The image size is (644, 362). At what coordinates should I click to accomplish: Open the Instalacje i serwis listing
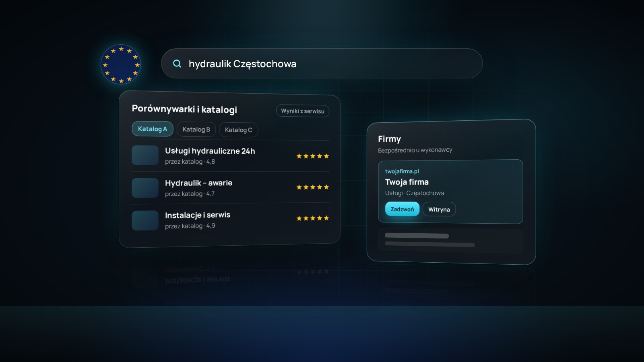coord(231,220)
